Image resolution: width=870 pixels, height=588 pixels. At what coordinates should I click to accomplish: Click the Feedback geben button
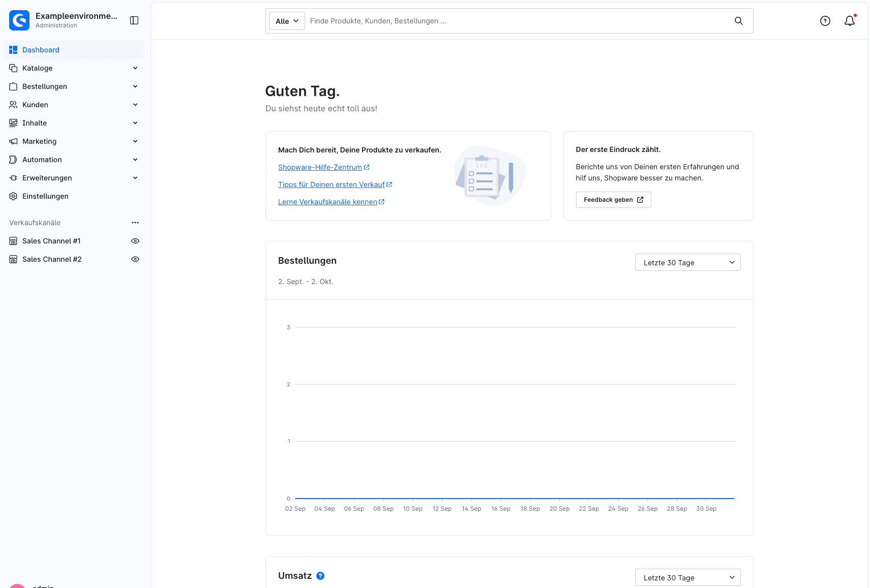point(613,200)
